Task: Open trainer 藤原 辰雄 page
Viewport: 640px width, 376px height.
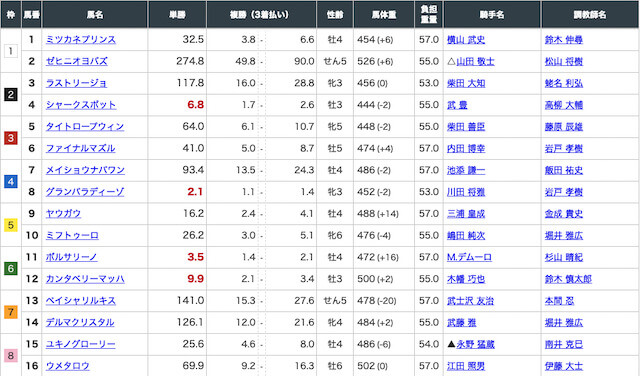Action: [564, 127]
